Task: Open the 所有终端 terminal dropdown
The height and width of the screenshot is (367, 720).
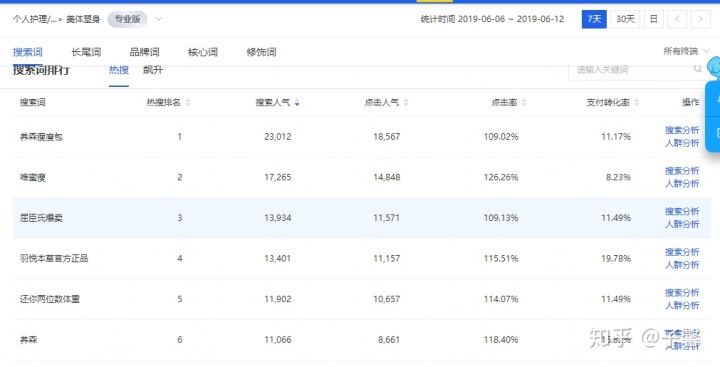Action: [x=686, y=51]
